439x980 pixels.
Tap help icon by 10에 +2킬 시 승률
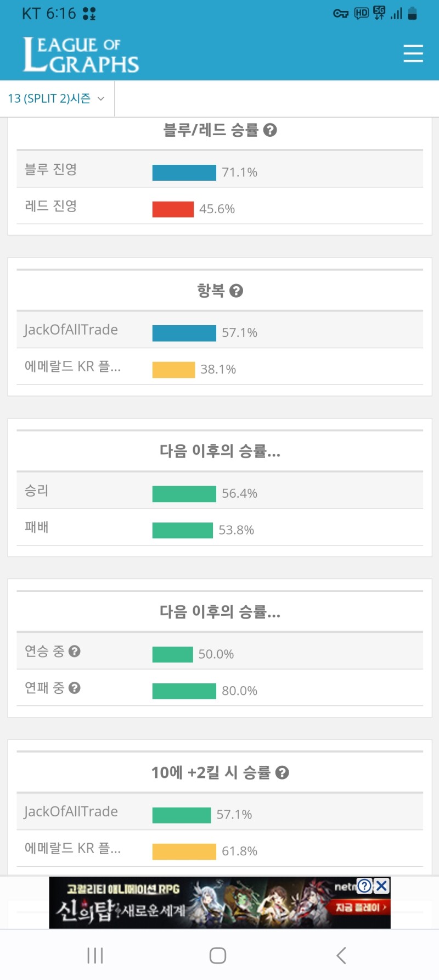pyautogui.click(x=282, y=773)
